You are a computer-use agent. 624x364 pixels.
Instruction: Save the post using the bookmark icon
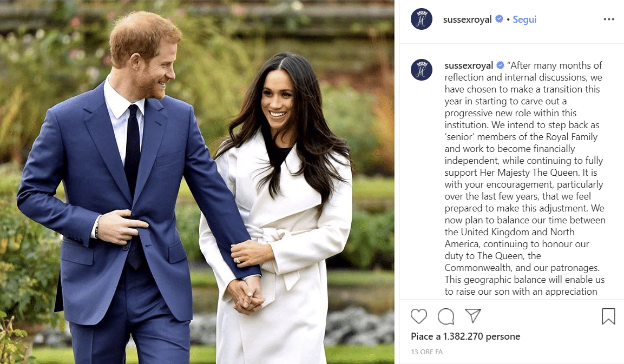coord(608,316)
